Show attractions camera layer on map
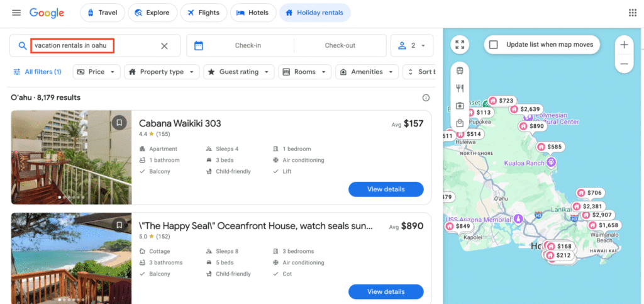The height and width of the screenshot is (304, 644). 460,106
